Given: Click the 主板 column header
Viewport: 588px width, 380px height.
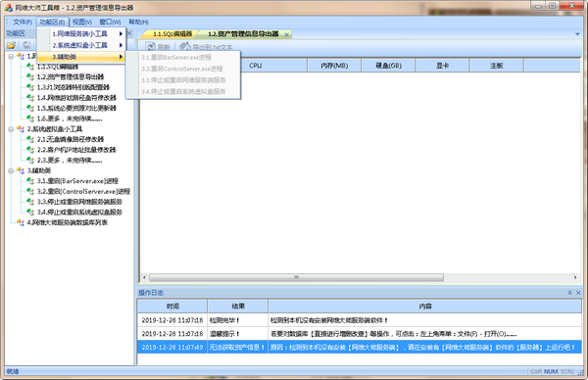Looking at the screenshot, I should click(x=497, y=66).
